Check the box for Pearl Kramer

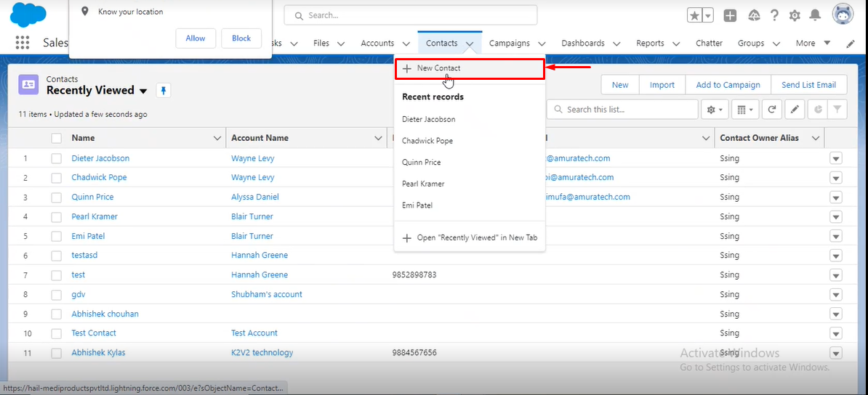57,216
